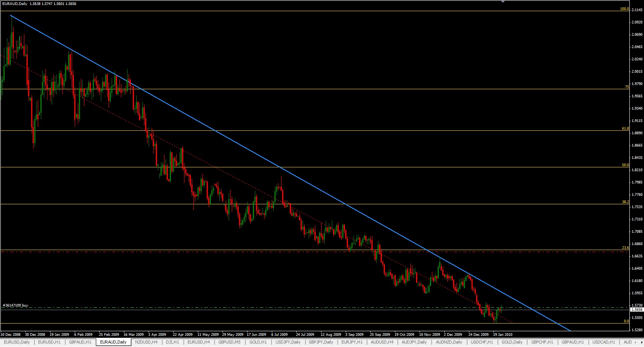
Task: Go to the EURUSD,H4 chart tab
Action: pyautogui.click(x=199, y=342)
